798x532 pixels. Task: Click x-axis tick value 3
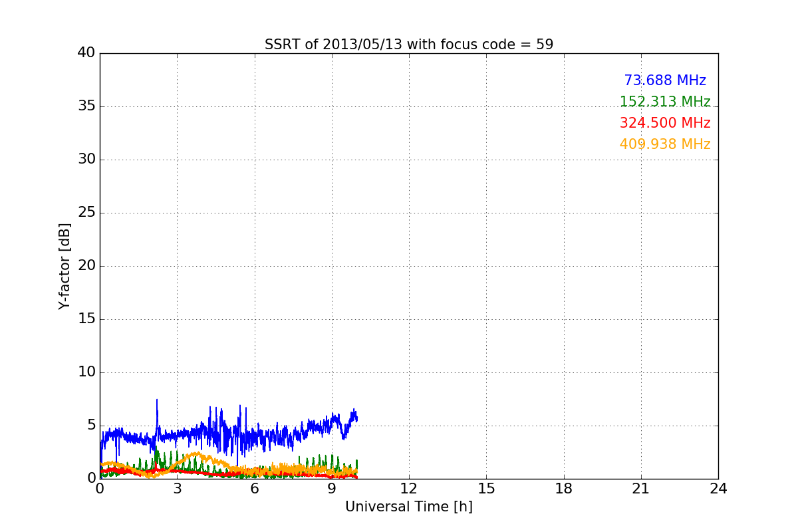coord(177,489)
